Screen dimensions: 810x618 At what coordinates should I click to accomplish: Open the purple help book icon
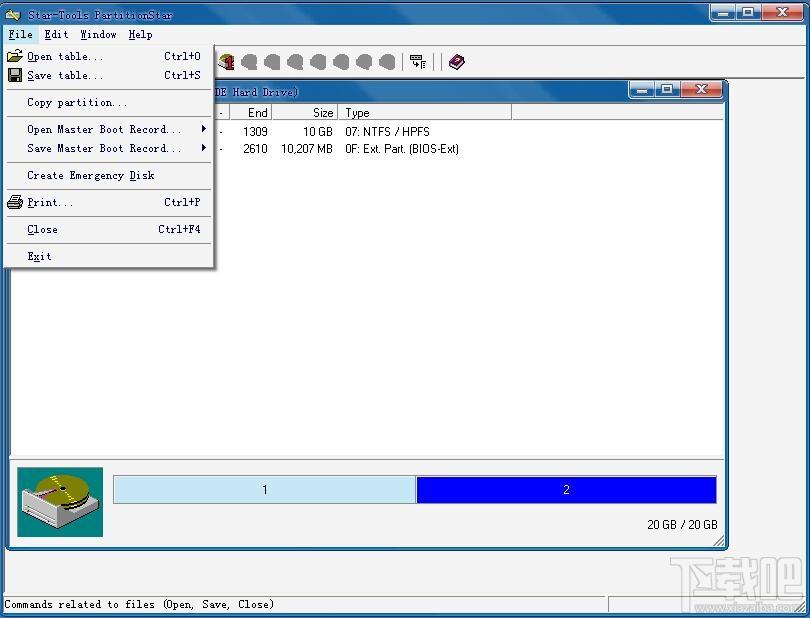457,62
